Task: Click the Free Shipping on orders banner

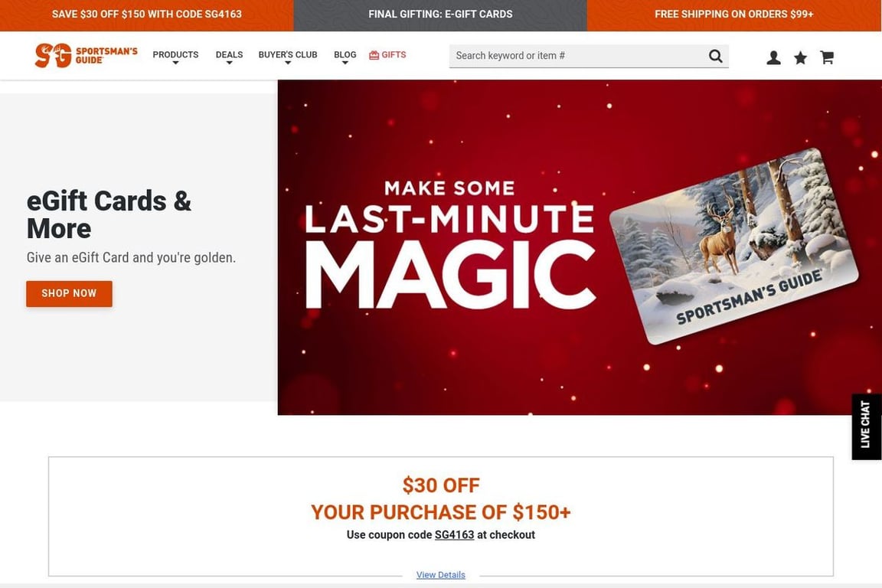Action: [x=734, y=15]
